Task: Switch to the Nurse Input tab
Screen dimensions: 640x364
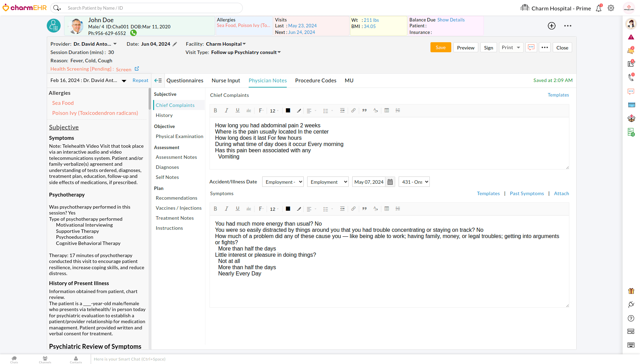Action: coord(226,81)
